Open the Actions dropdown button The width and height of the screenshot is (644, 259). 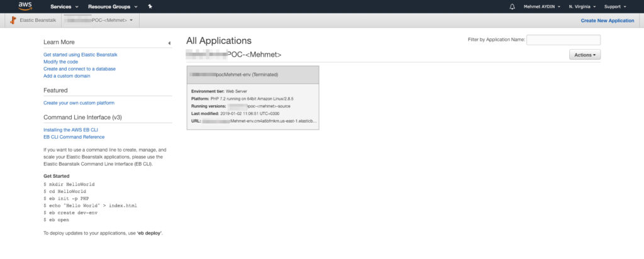[584, 55]
